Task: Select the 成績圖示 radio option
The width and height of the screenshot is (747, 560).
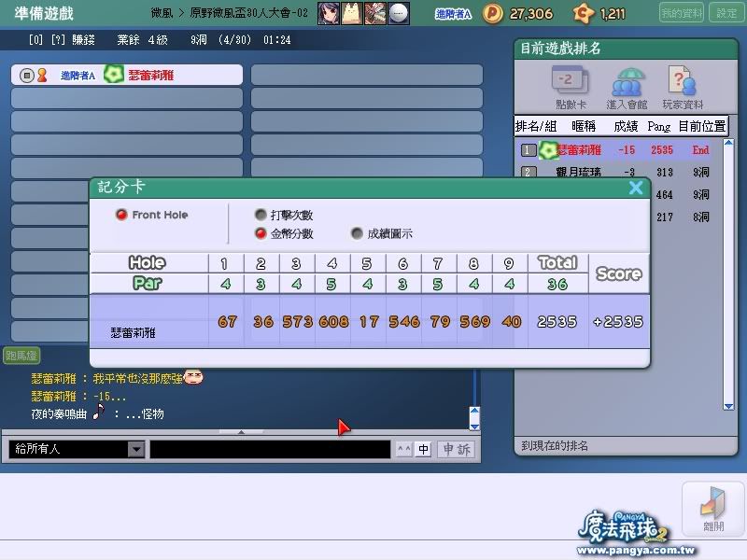Action: coord(357,233)
